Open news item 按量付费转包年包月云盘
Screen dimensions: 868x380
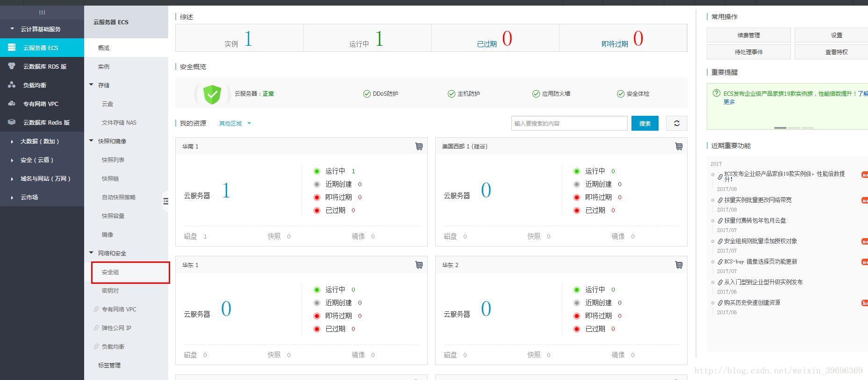[755, 220]
